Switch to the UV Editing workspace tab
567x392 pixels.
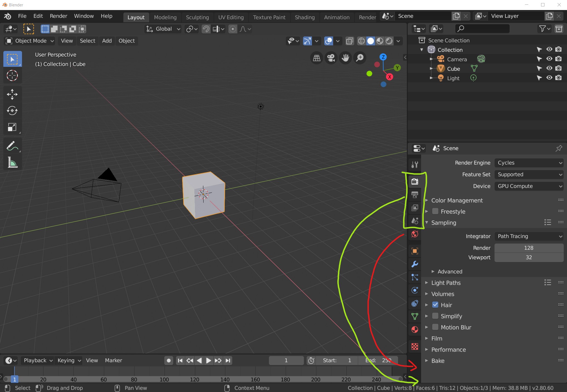tap(231, 17)
